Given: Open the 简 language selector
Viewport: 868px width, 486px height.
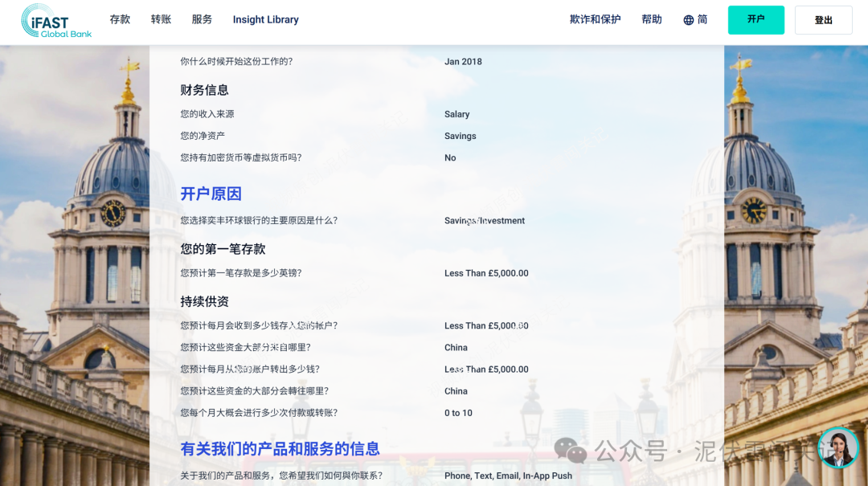Looking at the screenshot, I should (702, 19).
